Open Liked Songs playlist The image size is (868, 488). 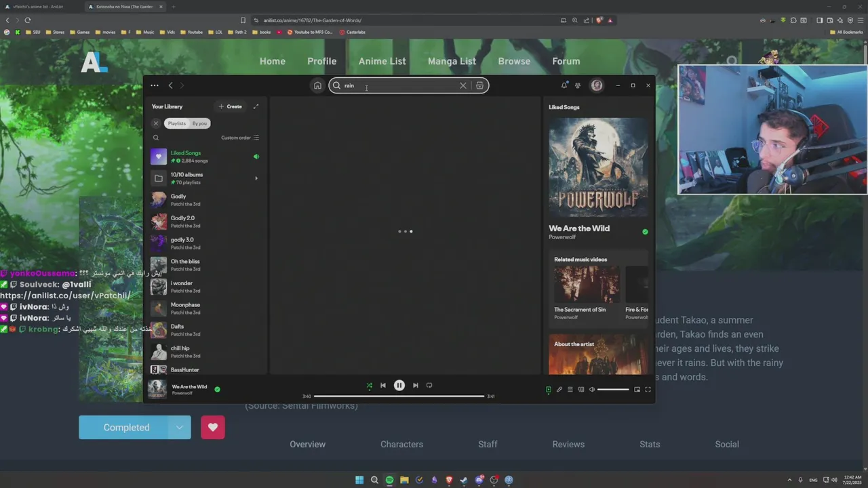pos(204,157)
